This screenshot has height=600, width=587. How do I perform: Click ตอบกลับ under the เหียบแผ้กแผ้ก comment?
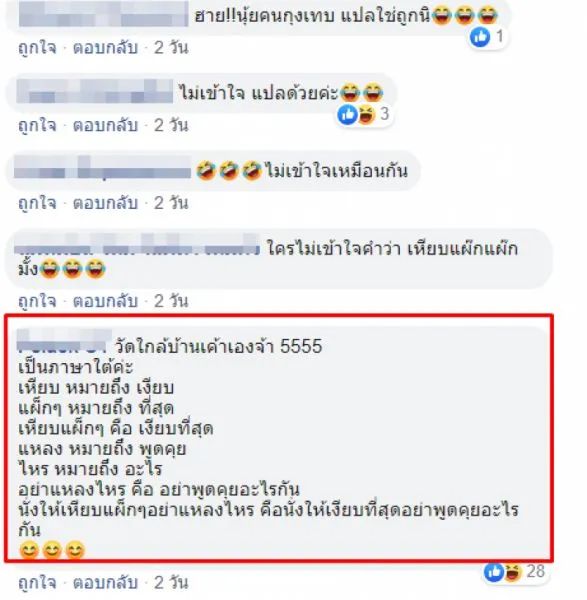(106, 301)
